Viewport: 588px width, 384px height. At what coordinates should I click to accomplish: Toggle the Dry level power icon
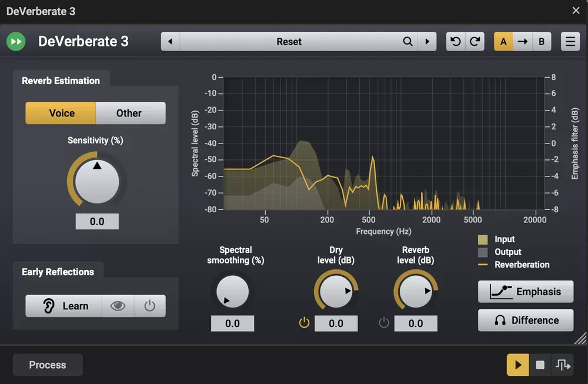[x=304, y=322]
